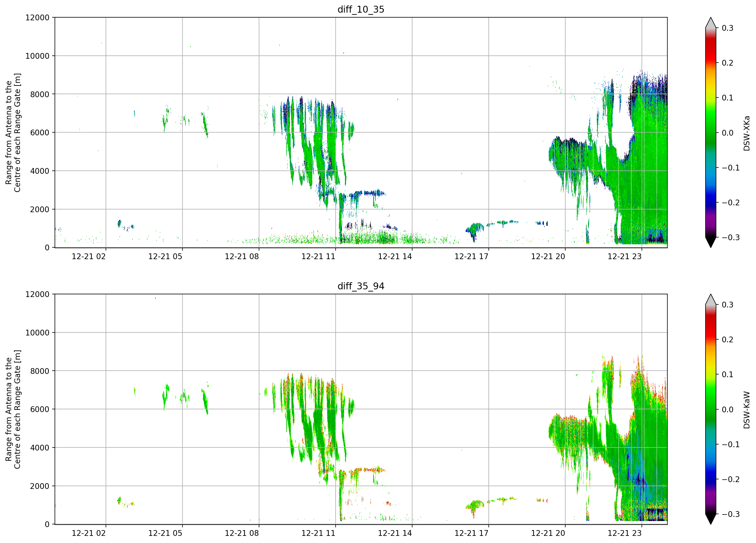Click the "−0.1" tick on the DSW-KaW colorbar
Viewport: 756px width, 543px height.
(731, 444)
